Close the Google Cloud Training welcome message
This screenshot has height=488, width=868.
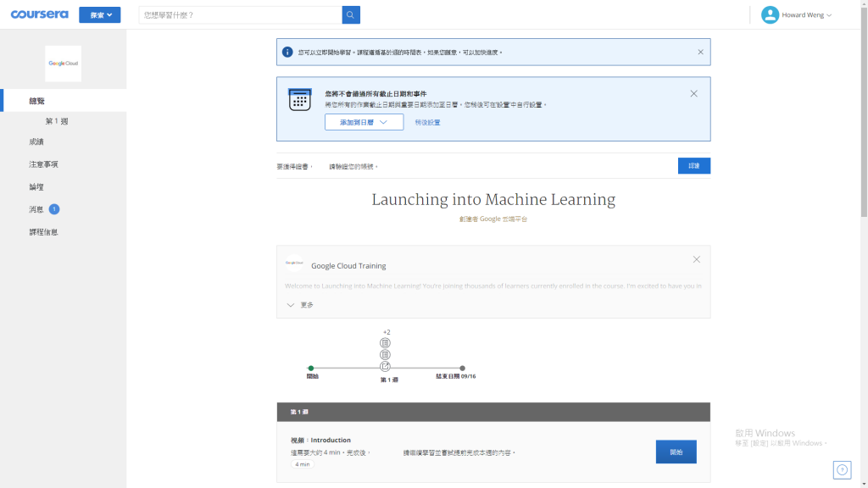coord(697,259)
